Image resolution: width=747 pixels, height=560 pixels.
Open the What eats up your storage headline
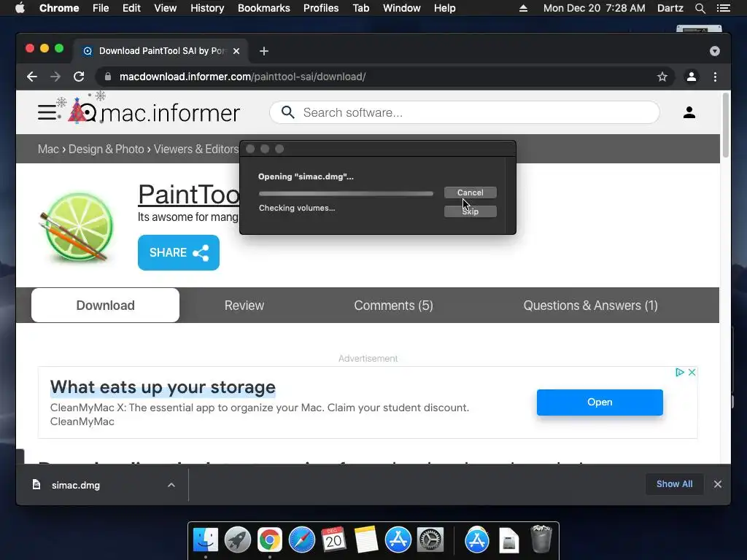(x=163, y=386)
